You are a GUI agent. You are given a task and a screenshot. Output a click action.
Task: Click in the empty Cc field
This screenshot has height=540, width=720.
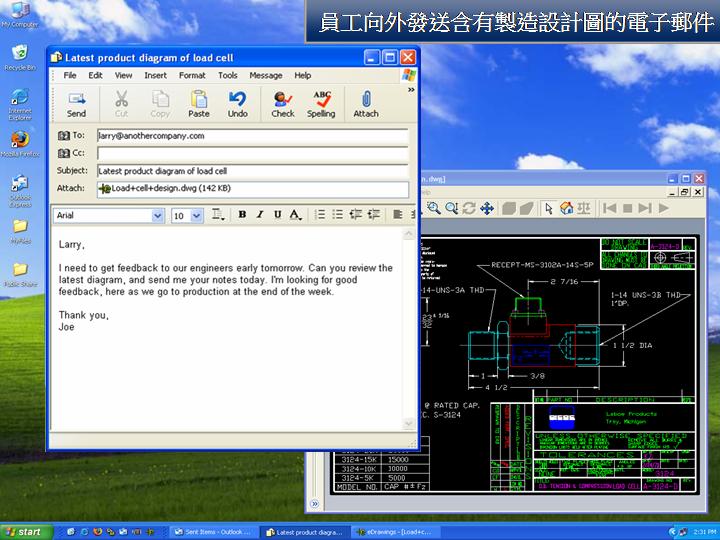[x=253, y=153]
